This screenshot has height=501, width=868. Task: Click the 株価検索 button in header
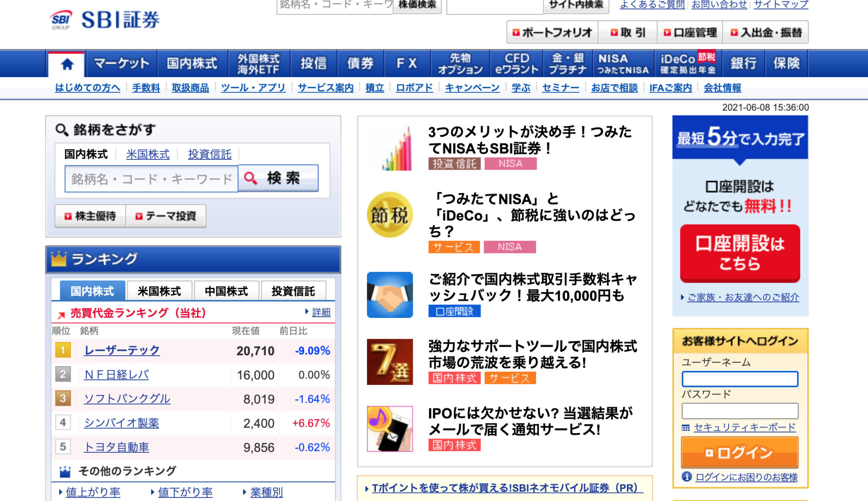(417, 5)
